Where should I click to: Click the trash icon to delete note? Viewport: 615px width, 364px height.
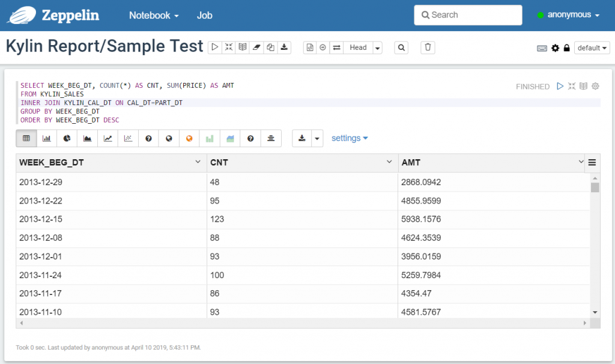[x=428, y=47]
